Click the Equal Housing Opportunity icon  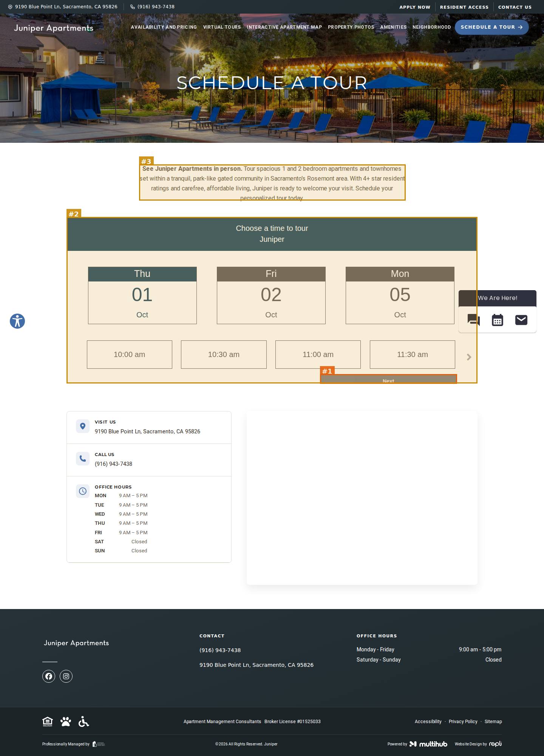[x=48, y=722]
